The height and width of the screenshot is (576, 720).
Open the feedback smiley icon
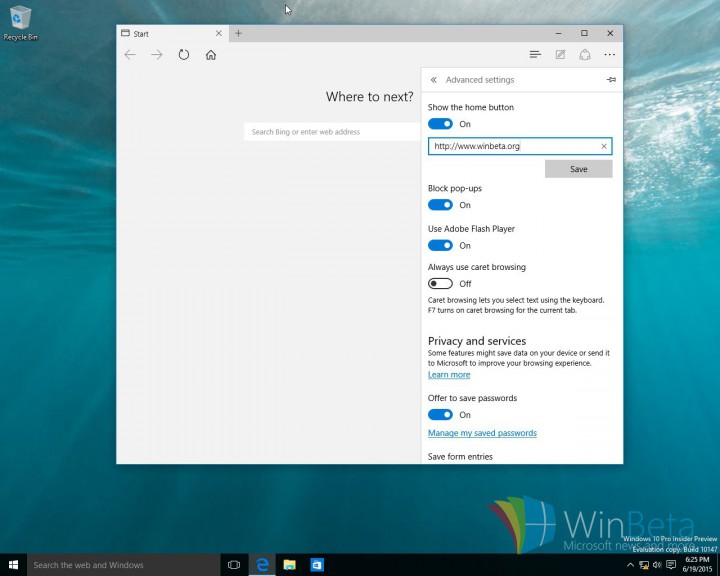(585, 55)
